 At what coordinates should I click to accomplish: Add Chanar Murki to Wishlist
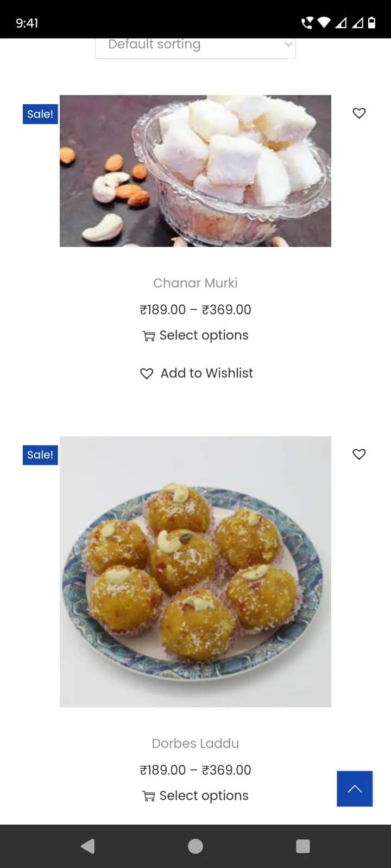pyautogui.click(x=197, y=373)
